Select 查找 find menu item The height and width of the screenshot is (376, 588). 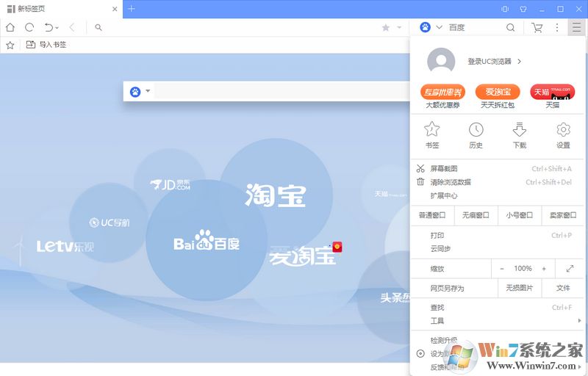point(498,308)
